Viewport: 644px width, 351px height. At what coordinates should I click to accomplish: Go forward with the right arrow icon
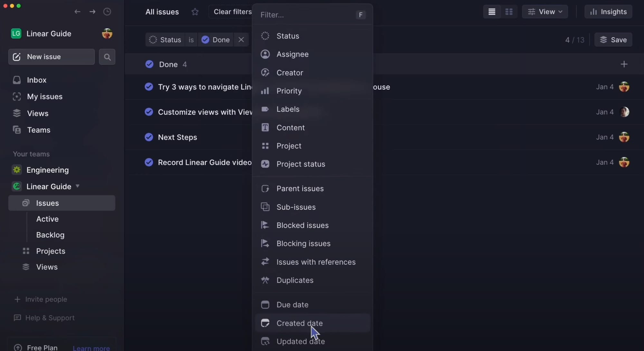(x=92, y=12)
